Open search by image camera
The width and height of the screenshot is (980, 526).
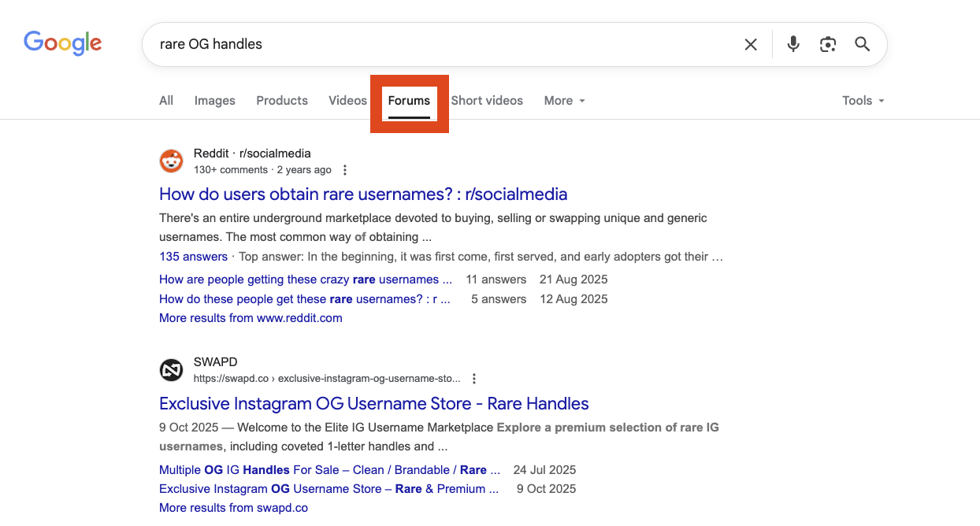tap(827, 45)
